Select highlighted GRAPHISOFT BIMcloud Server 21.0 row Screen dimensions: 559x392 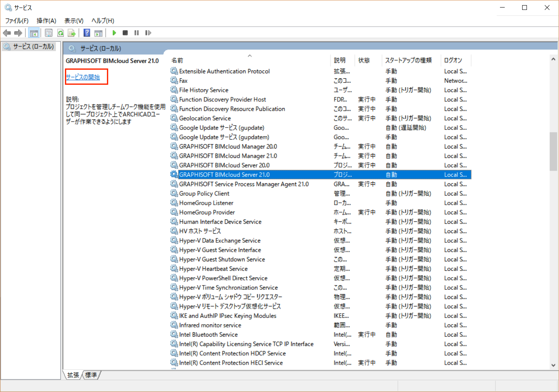(321, 175)
